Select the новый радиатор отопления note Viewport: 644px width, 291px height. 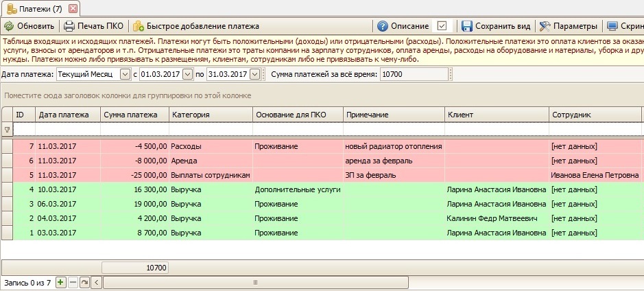pyautogui.click(x=394, y=146)
